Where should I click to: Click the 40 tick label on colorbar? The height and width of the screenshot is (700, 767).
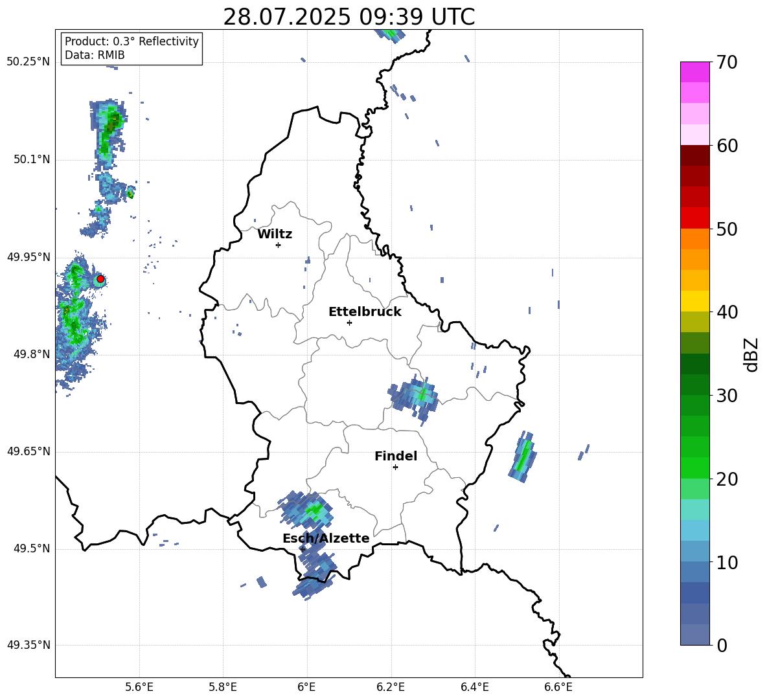point(727,312)
